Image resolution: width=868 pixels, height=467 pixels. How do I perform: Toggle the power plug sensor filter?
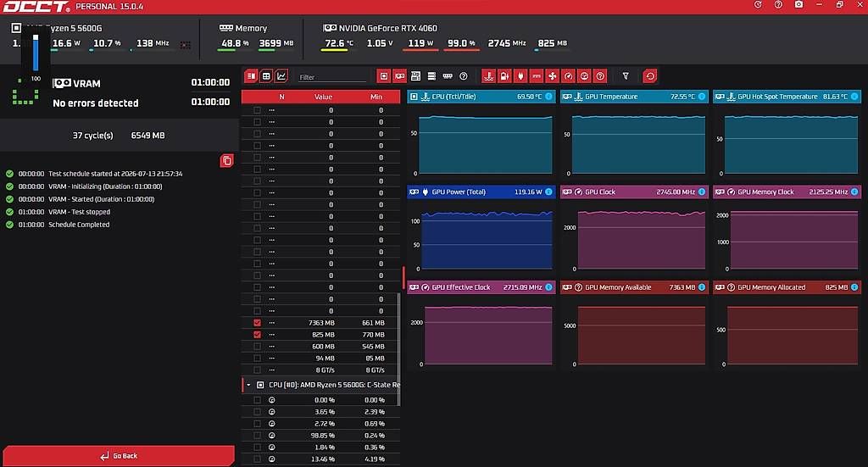(520, 75)
